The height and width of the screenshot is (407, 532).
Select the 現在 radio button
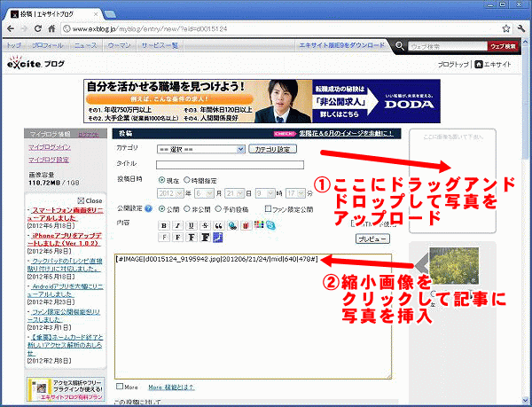click(162, 180)
